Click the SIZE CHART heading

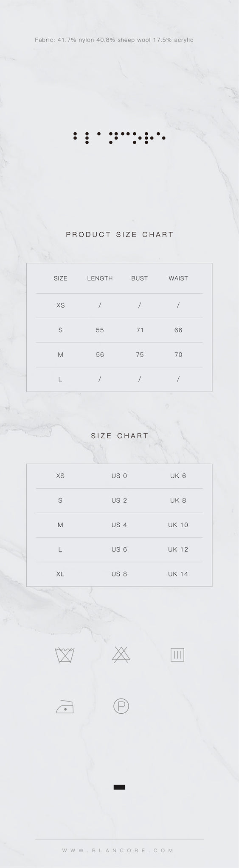(x=120, y=436)
